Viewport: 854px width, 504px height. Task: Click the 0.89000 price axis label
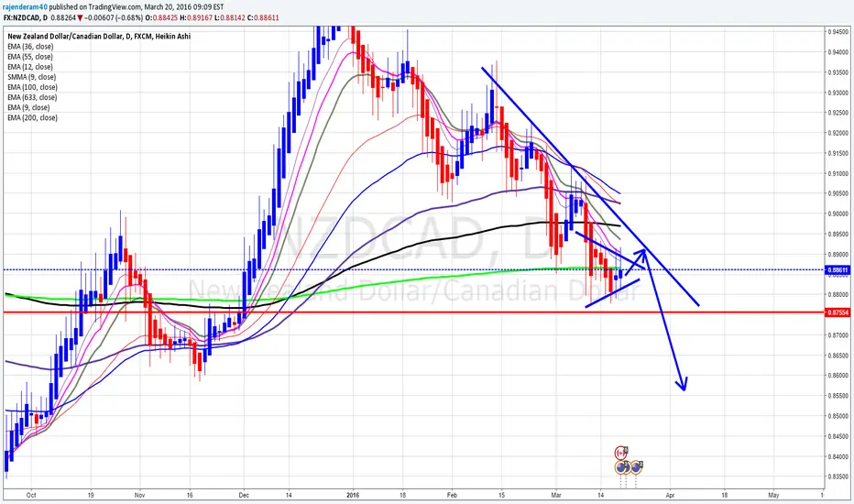pos(838,254)
